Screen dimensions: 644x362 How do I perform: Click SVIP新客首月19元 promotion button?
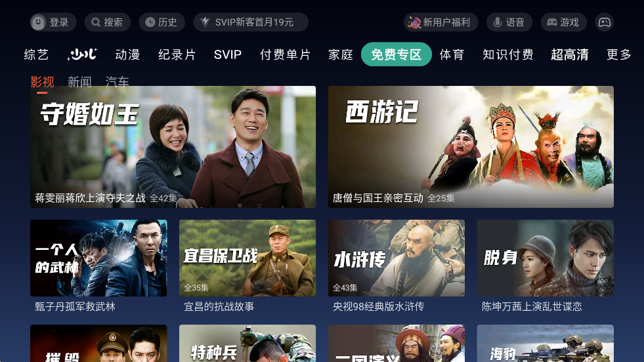click(251, 22)
